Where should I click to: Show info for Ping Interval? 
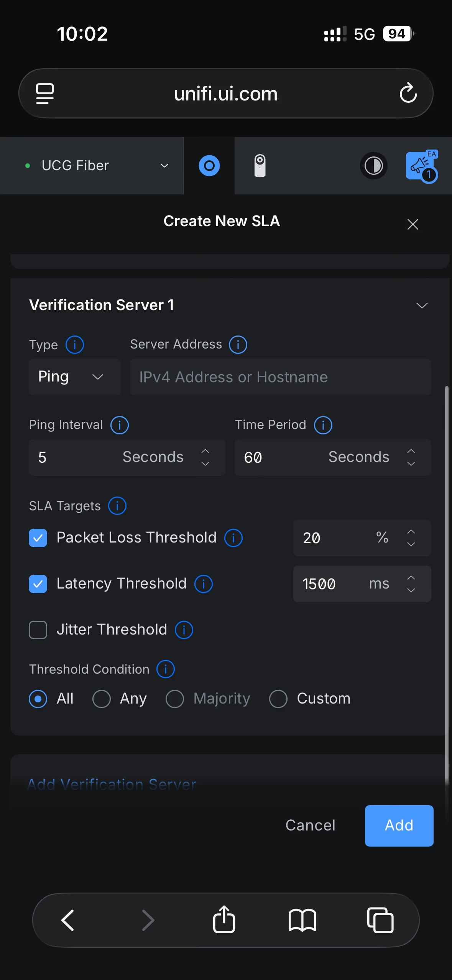point(120,425)
